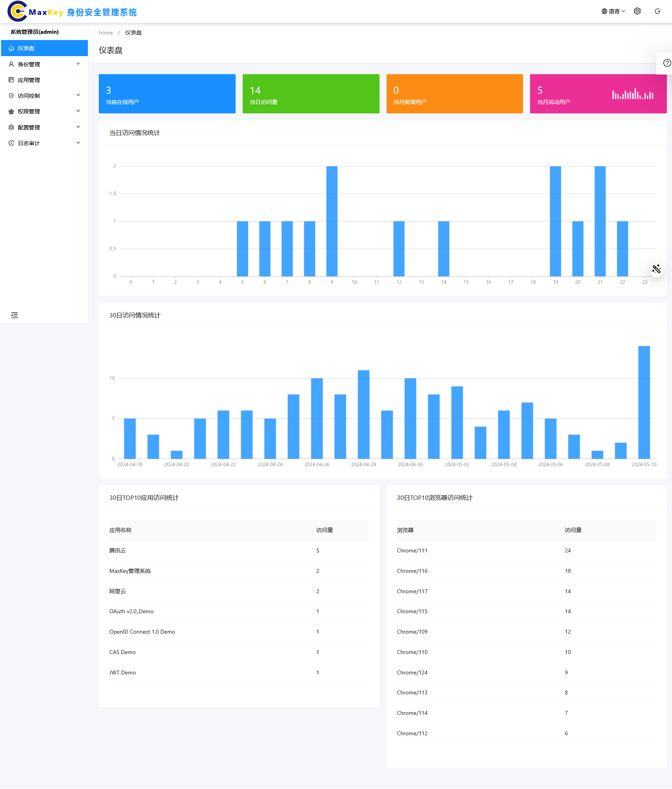672x789 pixels.
Task: Open the settings gear icon
Action: (x=637, y=11)
